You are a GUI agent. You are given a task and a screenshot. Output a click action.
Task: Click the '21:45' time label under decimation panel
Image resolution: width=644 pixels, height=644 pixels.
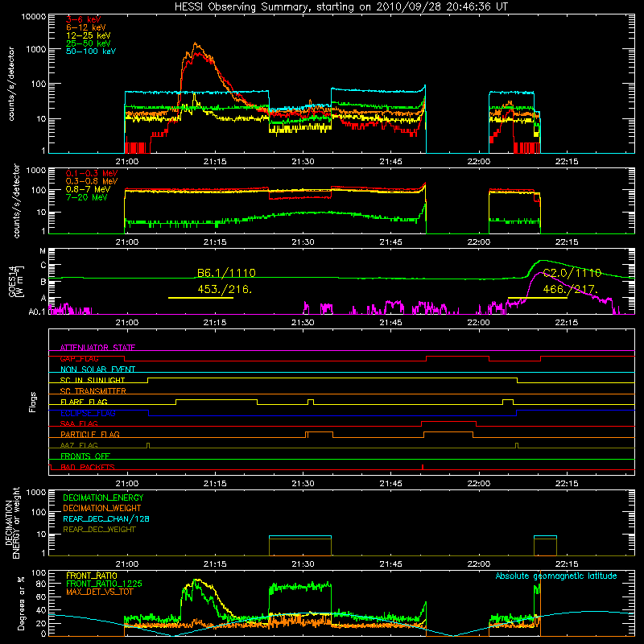coord(391,564)
